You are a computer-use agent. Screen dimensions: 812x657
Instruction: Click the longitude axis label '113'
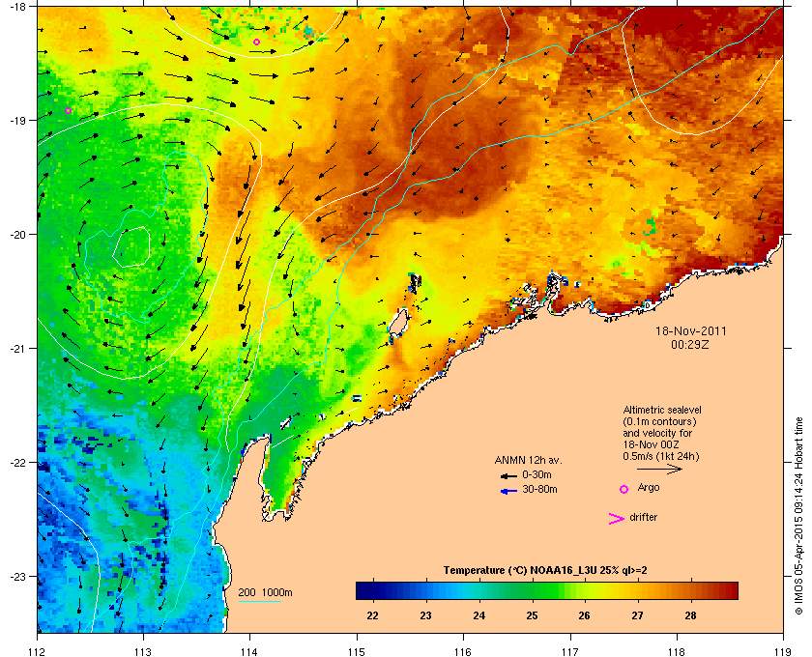tap(143, 651)
